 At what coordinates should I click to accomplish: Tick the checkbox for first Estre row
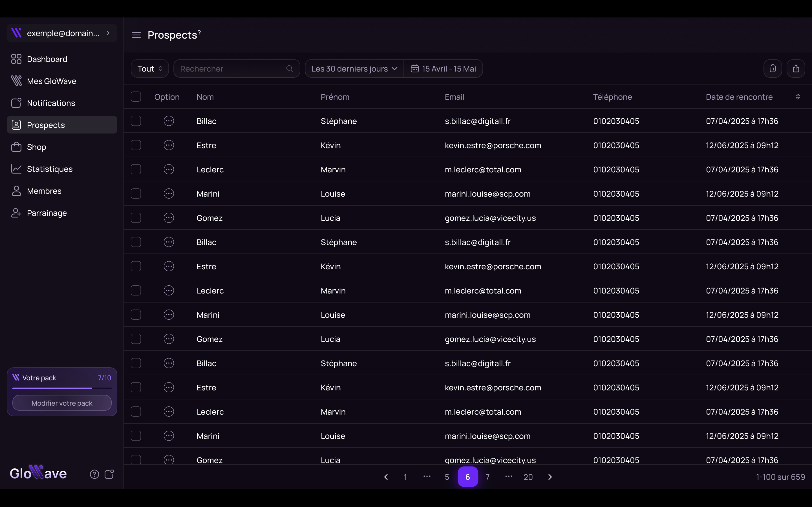pyautogui.click(x=136, y=145)
